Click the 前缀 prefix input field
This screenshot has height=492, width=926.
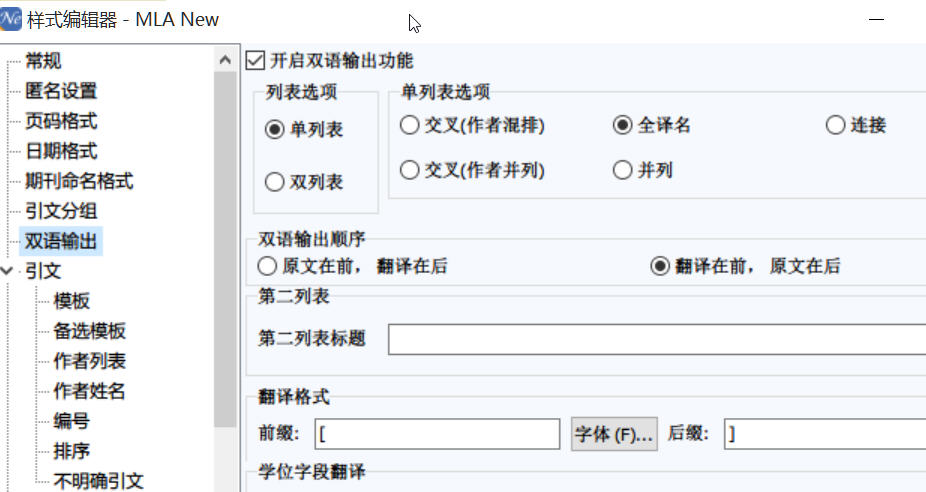[x=437, y=434]
